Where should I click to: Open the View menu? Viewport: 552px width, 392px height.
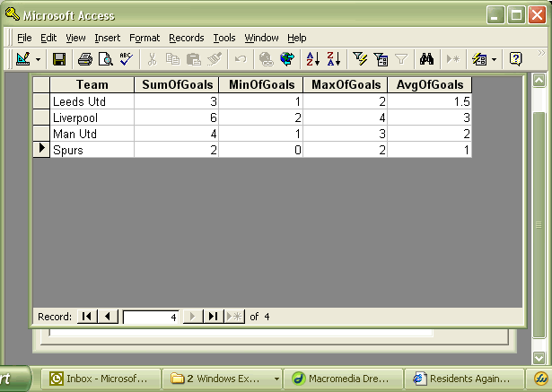(75, 38)
